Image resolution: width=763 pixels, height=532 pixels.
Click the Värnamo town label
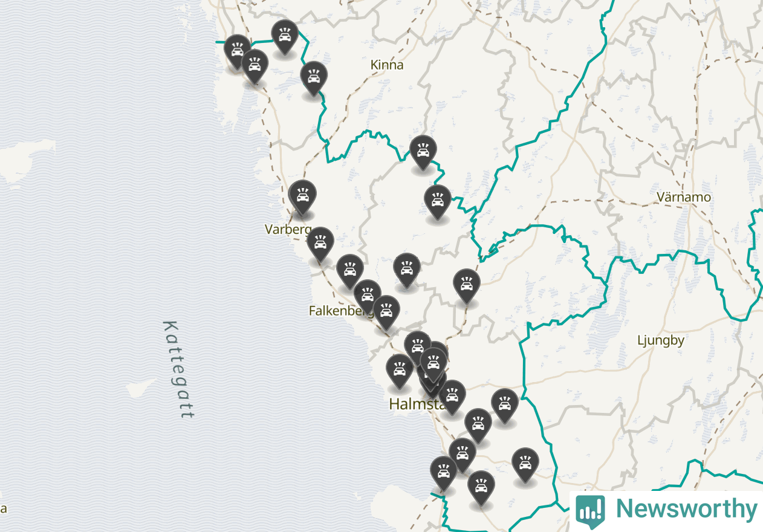684,197
